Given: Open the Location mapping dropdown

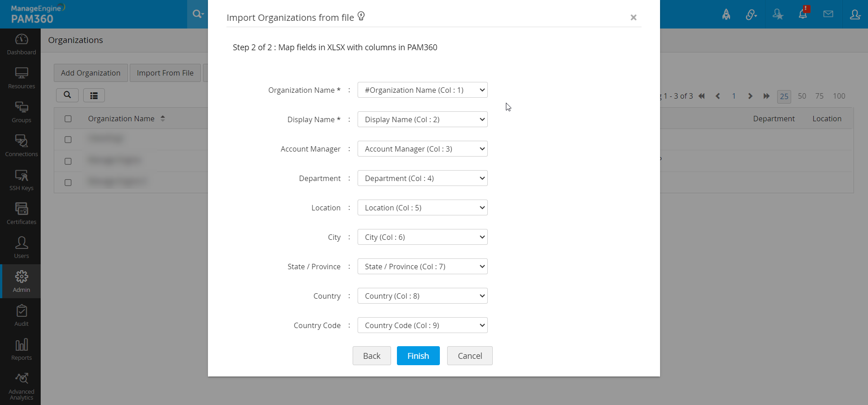Looking at the screenshot, I should tap(423, 208).
